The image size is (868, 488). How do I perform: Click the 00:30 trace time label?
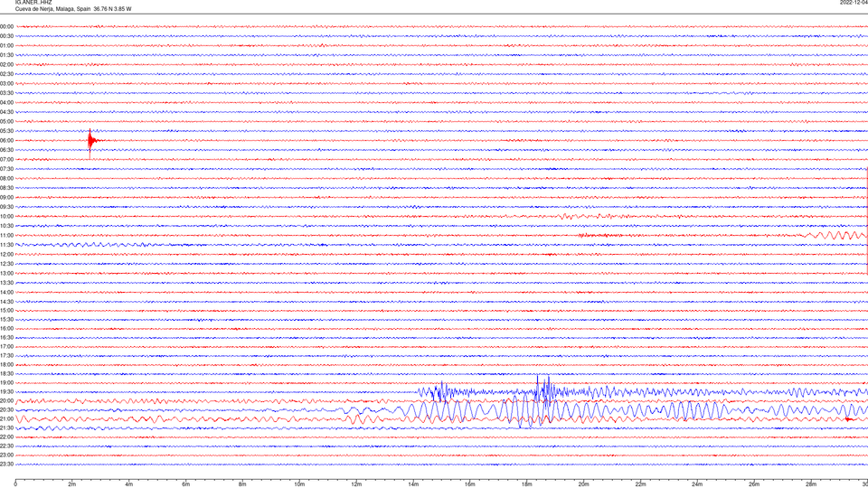tap(6, 36)
